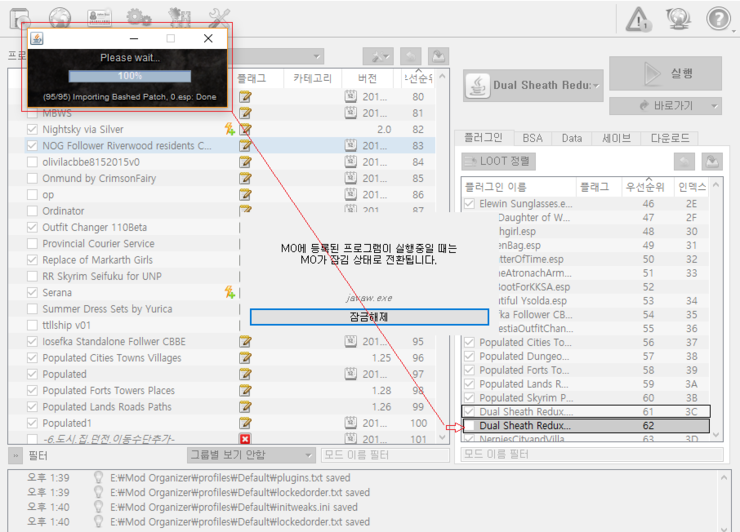Click the help question mark icon
Viewport: 740px width, 532px height.
[x=718, y=19]
